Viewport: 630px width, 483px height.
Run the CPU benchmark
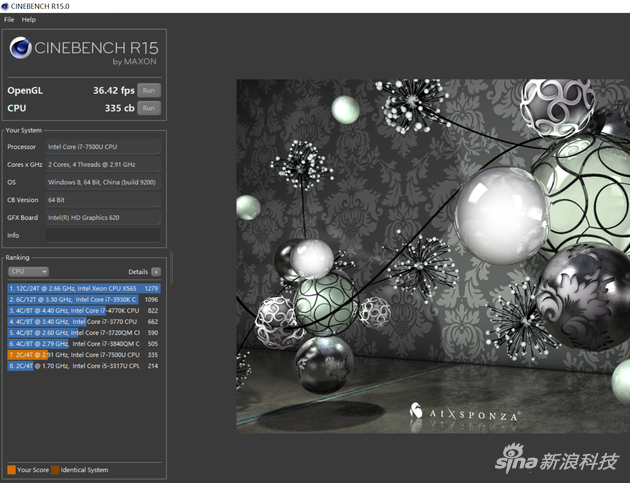(149, 108)
